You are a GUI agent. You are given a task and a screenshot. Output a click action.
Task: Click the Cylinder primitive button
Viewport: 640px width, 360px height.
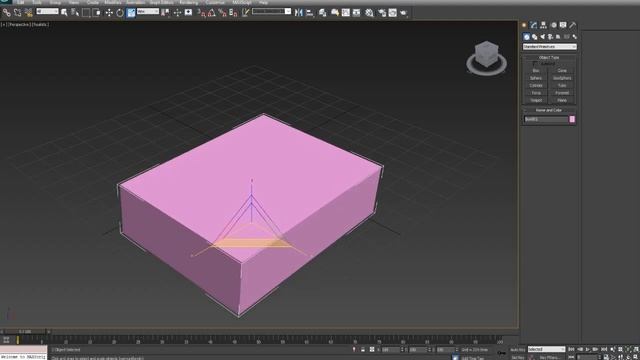[536, 85]
